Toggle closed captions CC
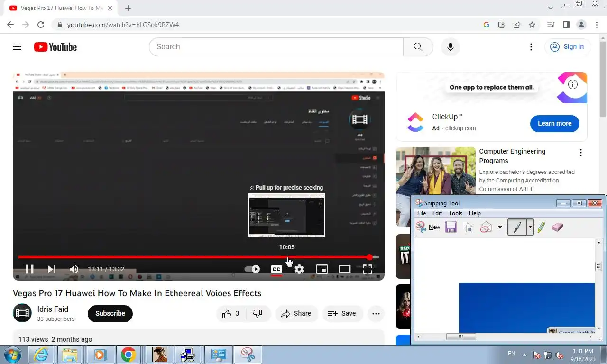 (276, 269)
